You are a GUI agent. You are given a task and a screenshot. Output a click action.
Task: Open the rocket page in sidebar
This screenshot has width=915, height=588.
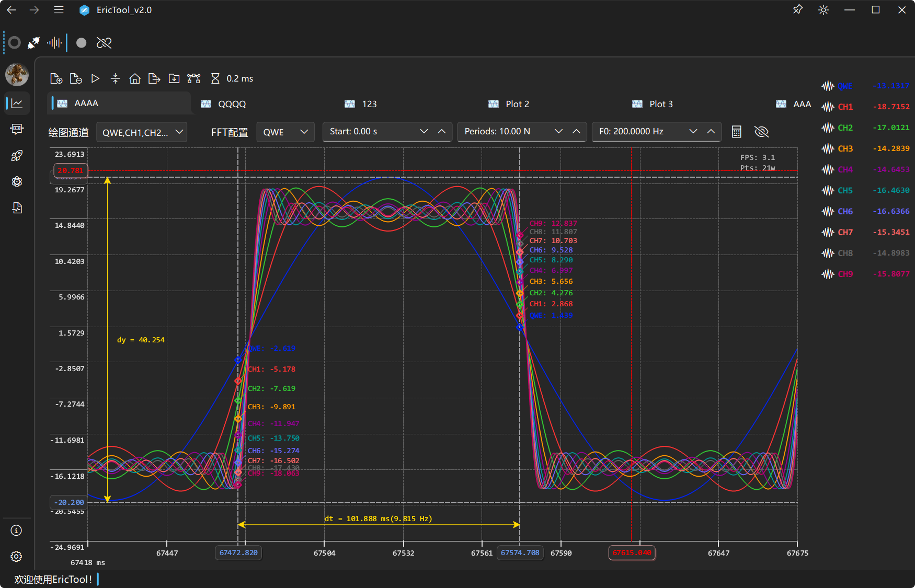click(x=17, y=156)
